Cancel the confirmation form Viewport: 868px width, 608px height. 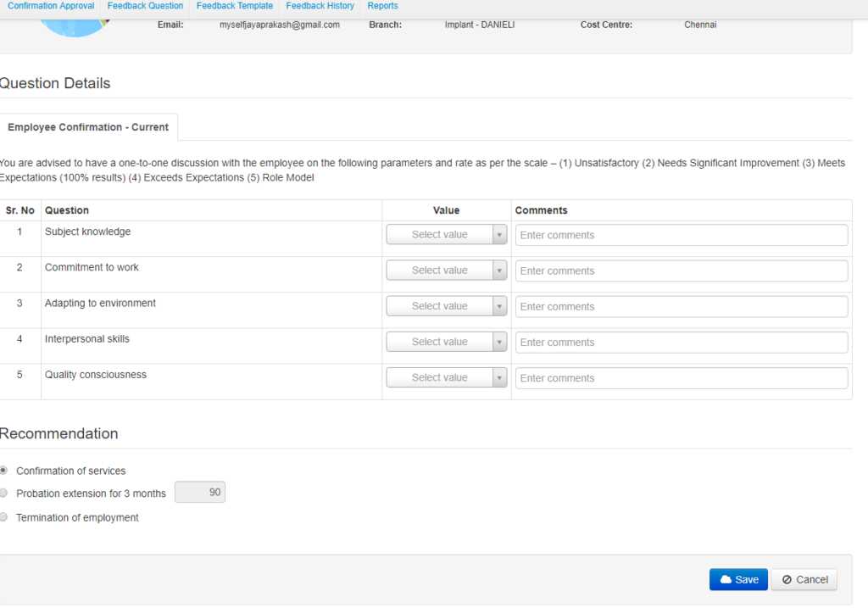(x=804, y=579)
